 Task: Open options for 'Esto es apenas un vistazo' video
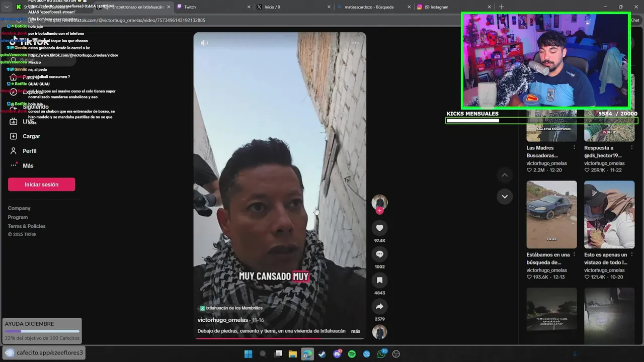click(631, 255)
